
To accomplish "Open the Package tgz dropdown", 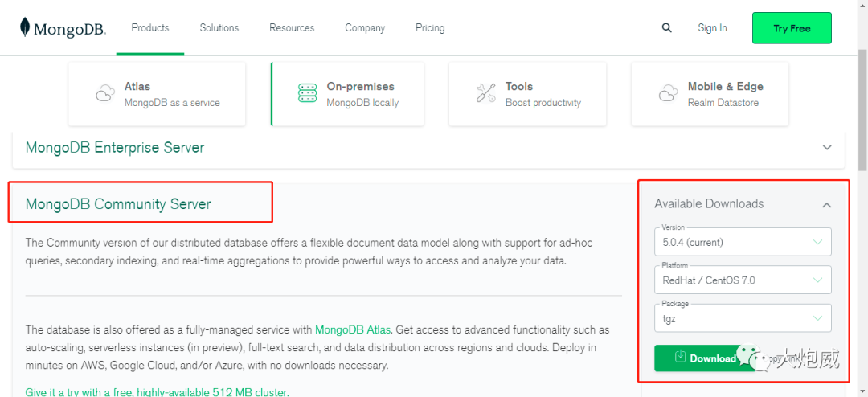I will point(743,318).
